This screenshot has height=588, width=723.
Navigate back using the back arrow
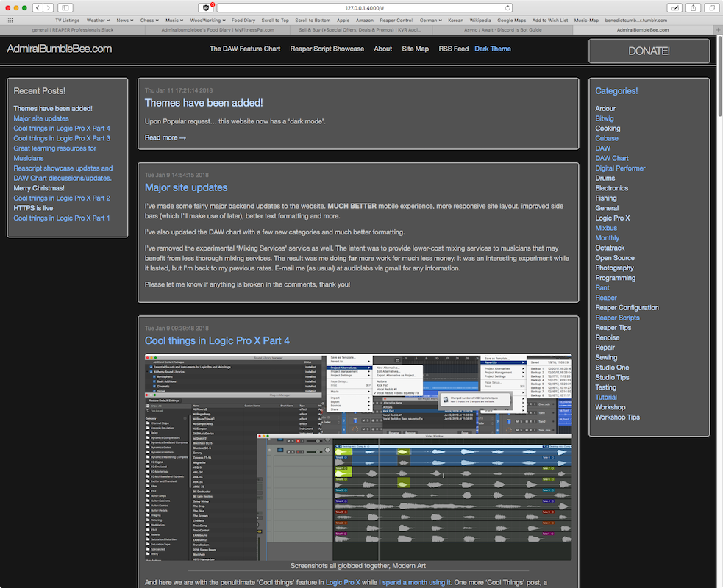coord(37,7)
